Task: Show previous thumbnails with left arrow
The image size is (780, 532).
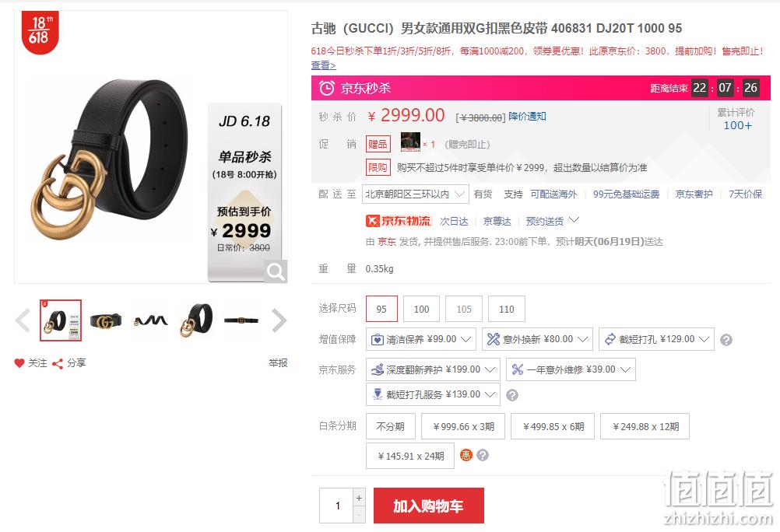Action: pyautogui.click(x=23, y=320)
